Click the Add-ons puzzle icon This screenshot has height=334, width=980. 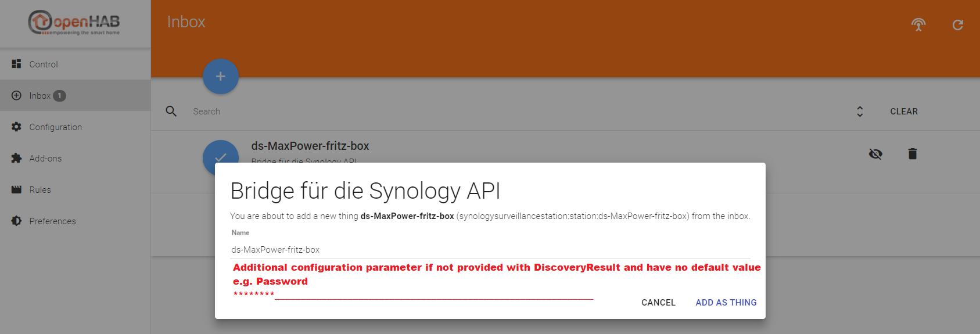[x=16, y=158]
